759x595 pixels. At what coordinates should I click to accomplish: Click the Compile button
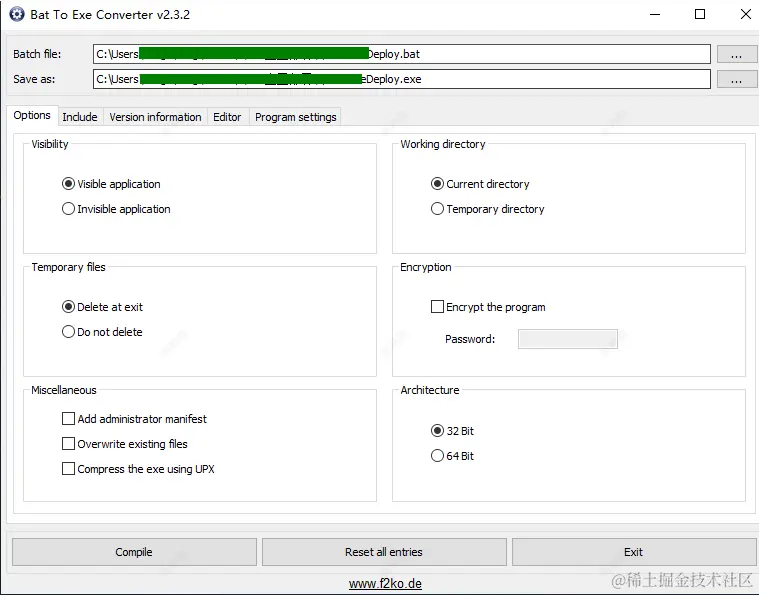pyautogui.click(x=134, y=552)
